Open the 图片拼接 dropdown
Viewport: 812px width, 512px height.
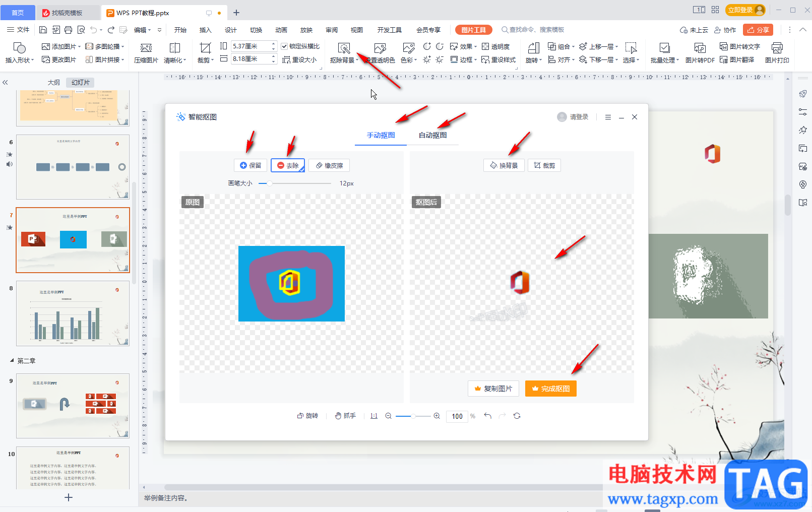[104, 59]
